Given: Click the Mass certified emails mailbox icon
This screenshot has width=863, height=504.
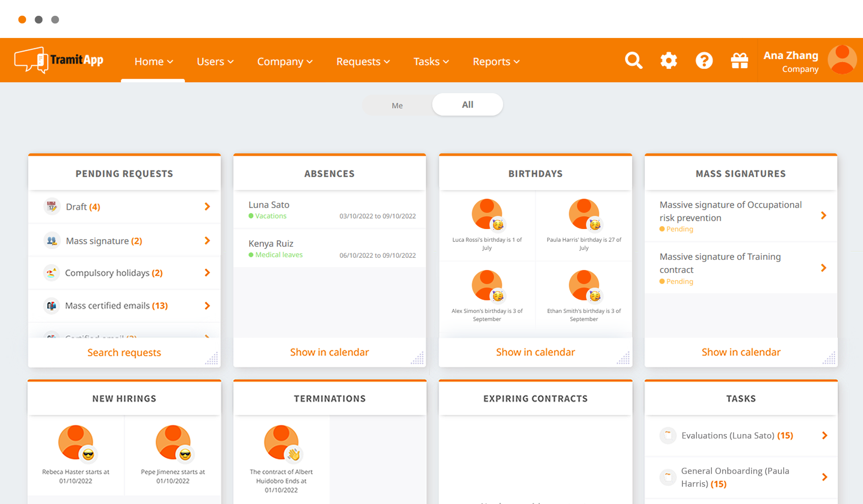Looking at the screenshot, I should tap(51, 305).
